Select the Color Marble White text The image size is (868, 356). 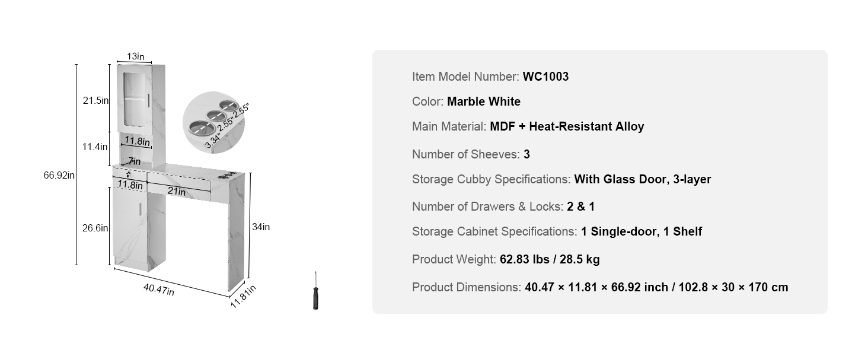pos(466,101)
